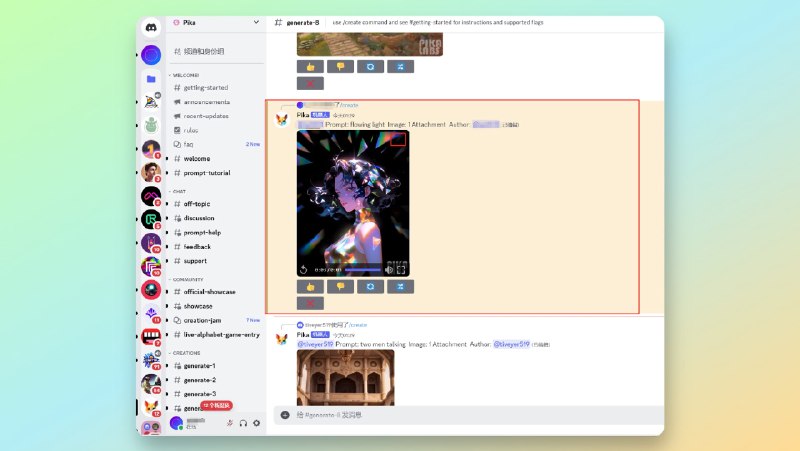Viewport: 800px width, 451px height.
Task: Click the flowing light video progress bar
Action: click(x=363, y=269)
